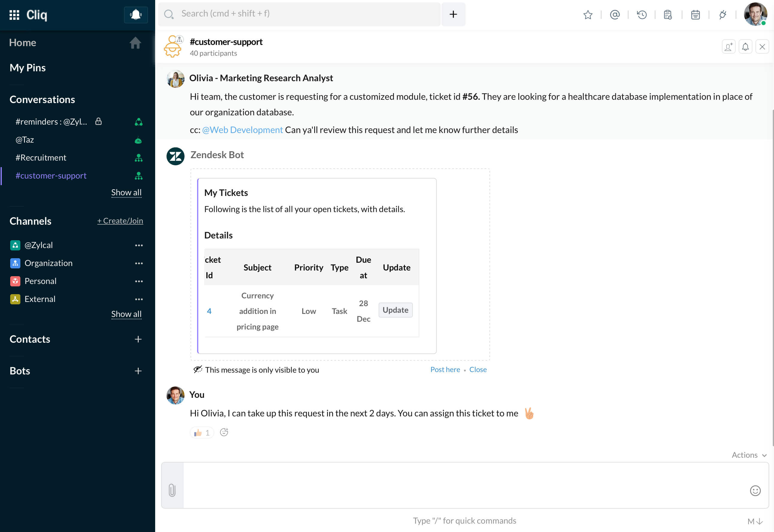The height and width of the screenshot is (532, 774).
Task: Click the plus button next to search
Action: (x=453, y=14)
